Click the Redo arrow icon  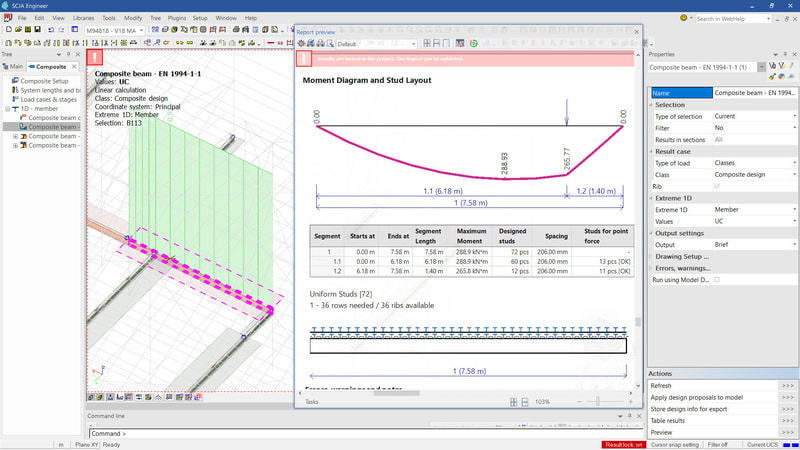pyautogui.click(x=61, y=30)
